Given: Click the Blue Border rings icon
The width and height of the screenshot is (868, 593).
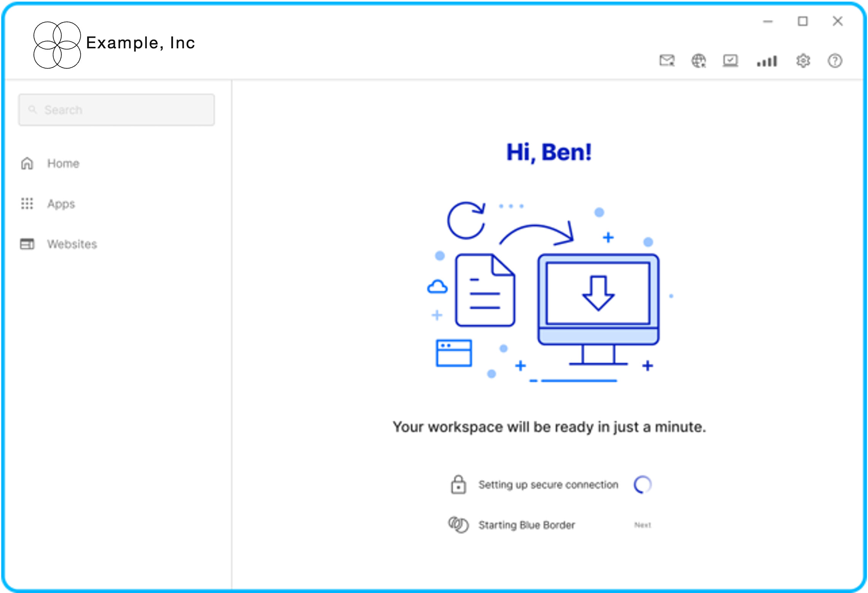Looking at the screenshot, I should (458, 525).
